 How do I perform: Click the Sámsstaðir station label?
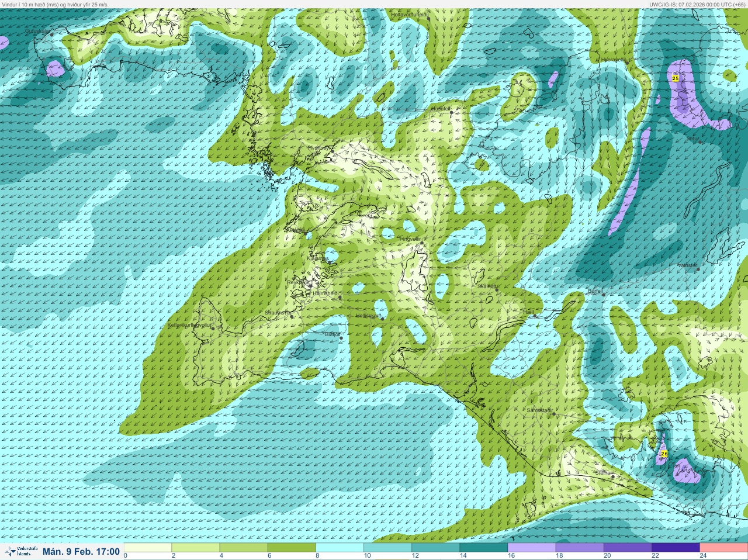click(x=539, y=410)
